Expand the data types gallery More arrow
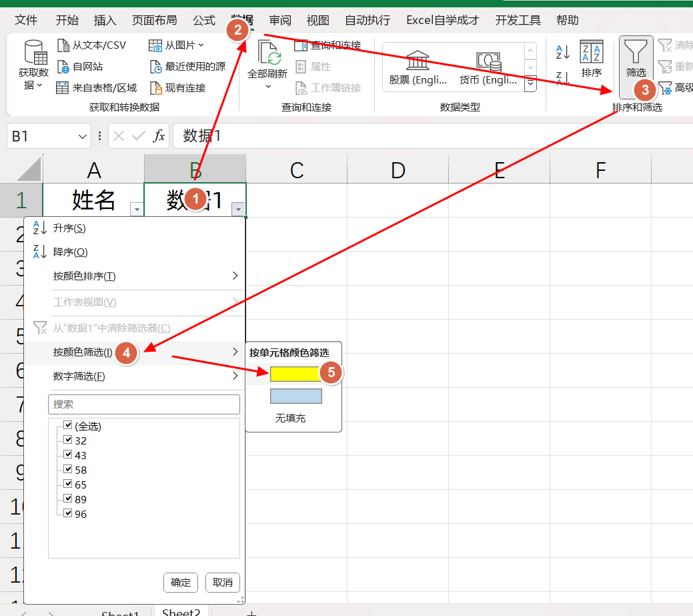 pos(530,83)
